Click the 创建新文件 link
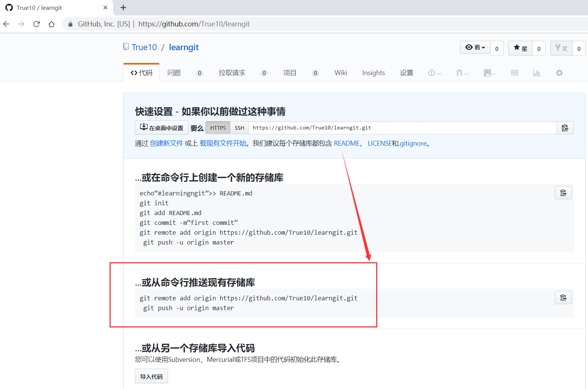 click(167, 143)
